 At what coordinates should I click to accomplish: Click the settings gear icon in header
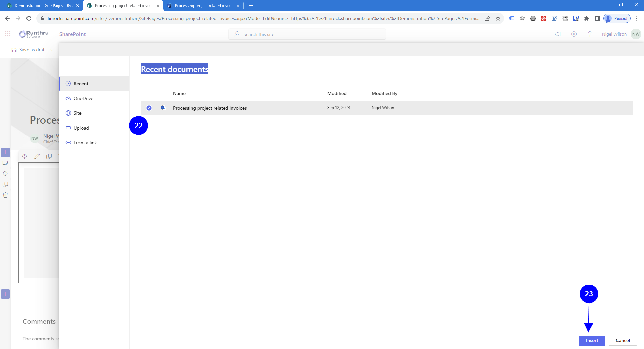574,34
